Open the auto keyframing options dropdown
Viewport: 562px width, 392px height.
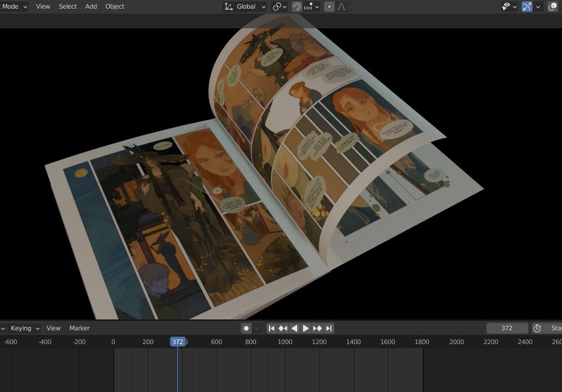pos(257,328)
